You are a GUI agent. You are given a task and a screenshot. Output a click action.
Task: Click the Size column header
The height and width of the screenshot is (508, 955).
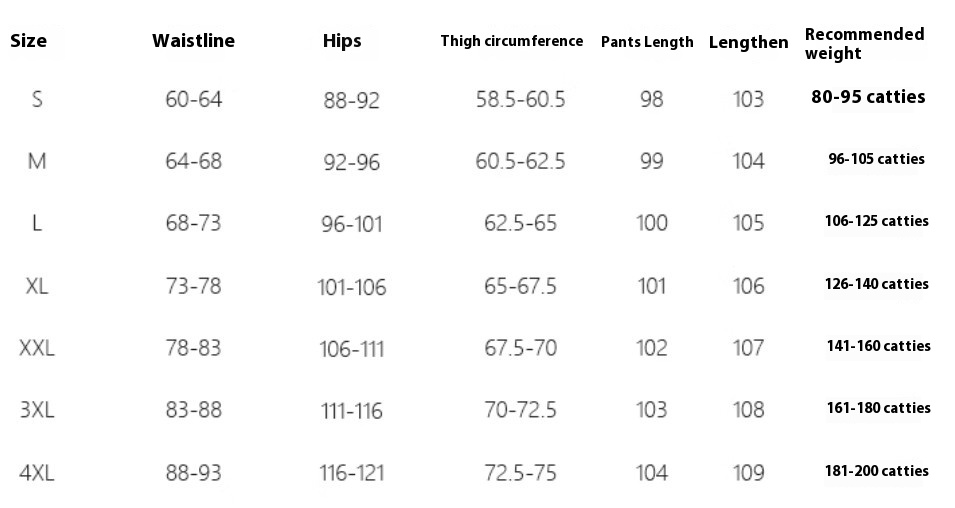pyautogui.click(x=29, y=41)
